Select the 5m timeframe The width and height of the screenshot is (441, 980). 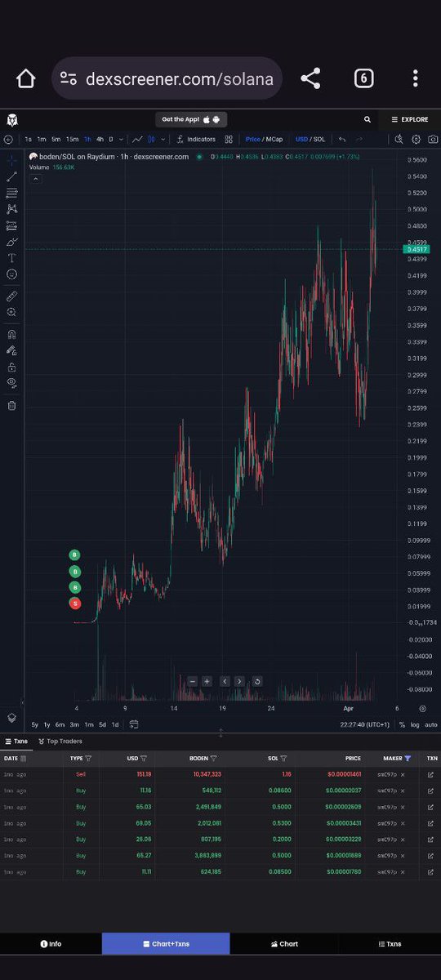pyautogui.click(x=56, y=140)
